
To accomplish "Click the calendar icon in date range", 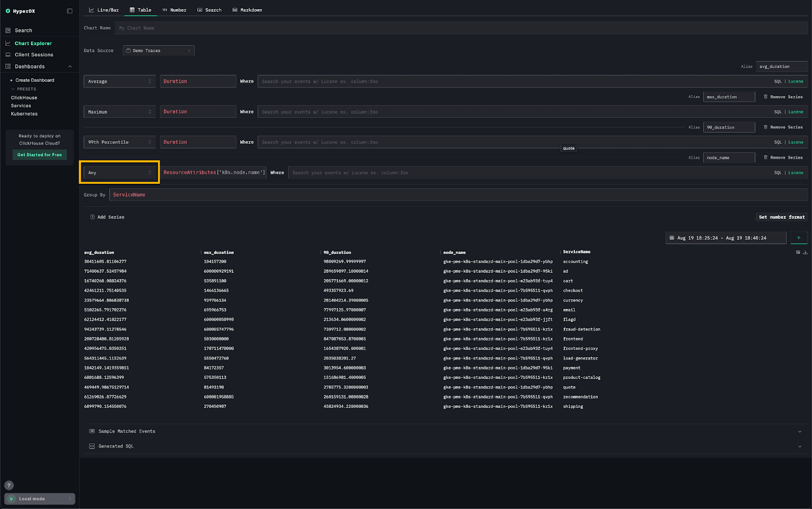I will pos(672,238).
